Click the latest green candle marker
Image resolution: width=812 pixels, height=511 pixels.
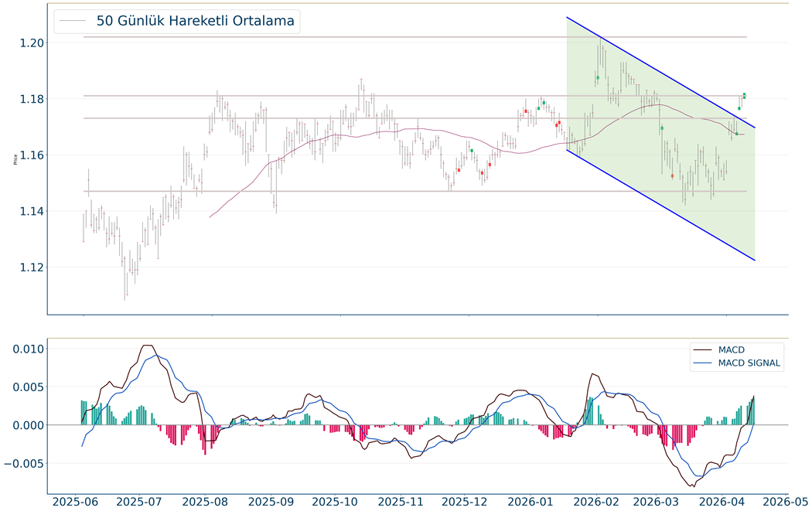point(744,95)
